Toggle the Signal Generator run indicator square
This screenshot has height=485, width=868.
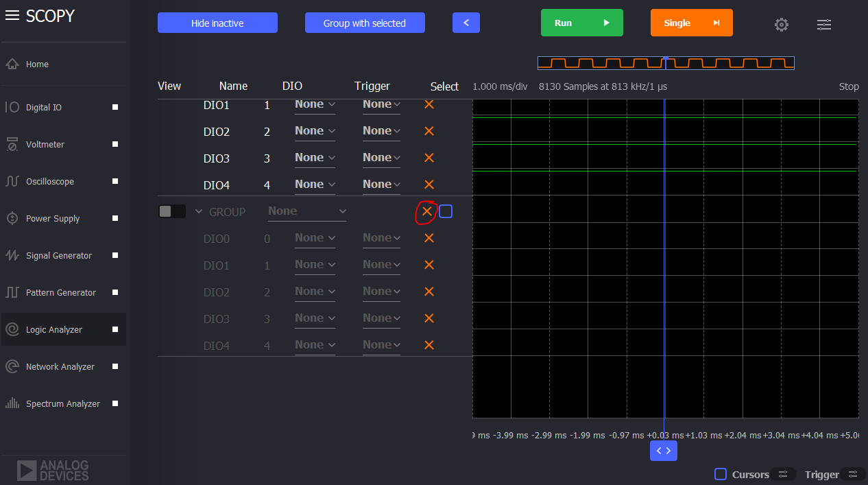(x=115, y=255)
